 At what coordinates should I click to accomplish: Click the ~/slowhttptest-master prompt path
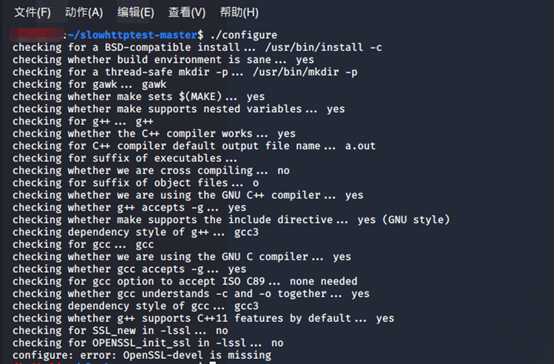[x=132, y=35]
